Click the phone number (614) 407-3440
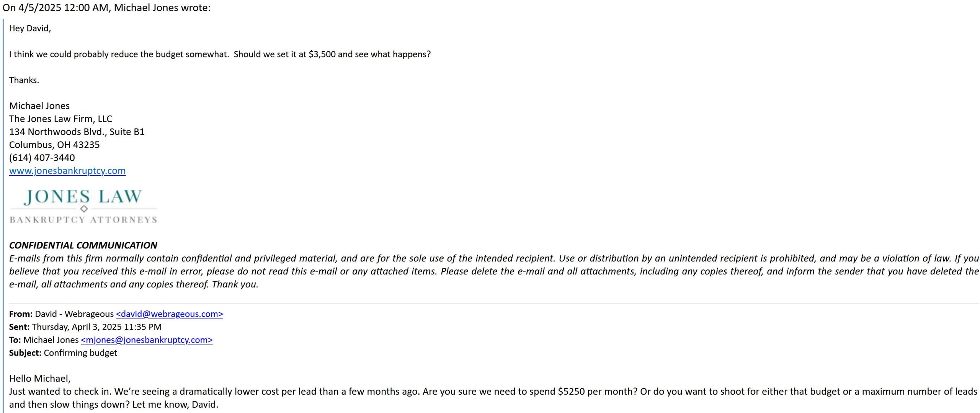980x413 pixels. pos(42,158)
